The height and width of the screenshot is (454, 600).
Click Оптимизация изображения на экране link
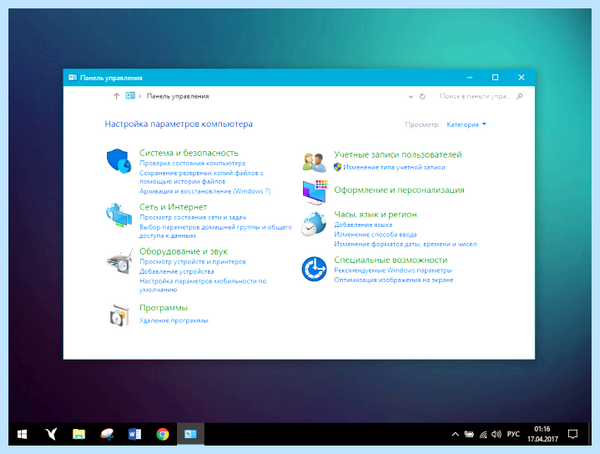[393, 280]
